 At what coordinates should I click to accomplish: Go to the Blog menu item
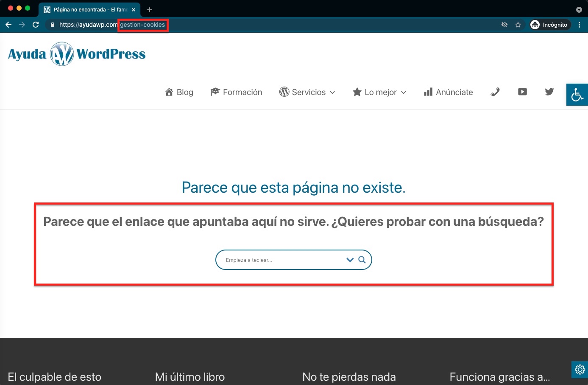pyautogui.click(x=179, y=92)
